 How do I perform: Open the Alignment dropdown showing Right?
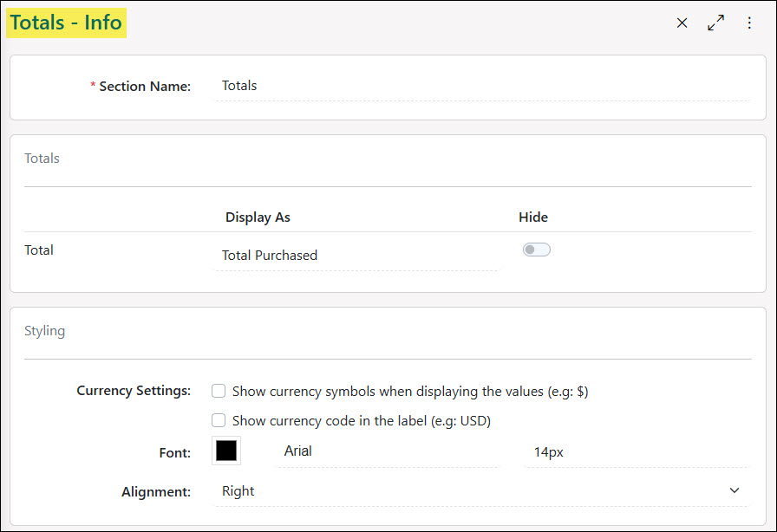pyautogui.click(x=482, y=491)
